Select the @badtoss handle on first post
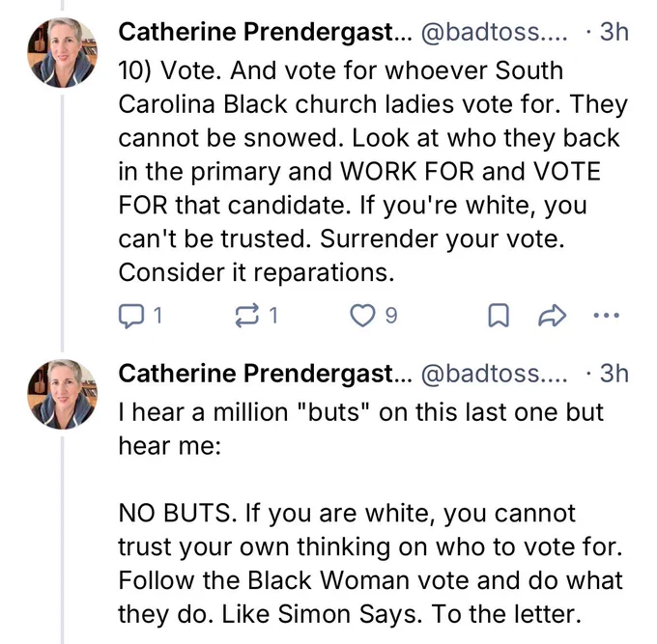The image size is (657, 644). point(492,32)
